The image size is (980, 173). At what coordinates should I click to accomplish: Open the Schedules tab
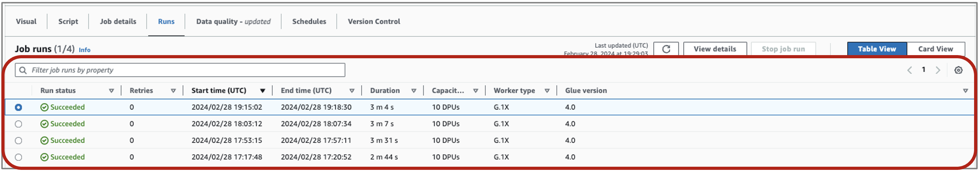[309, 21]
